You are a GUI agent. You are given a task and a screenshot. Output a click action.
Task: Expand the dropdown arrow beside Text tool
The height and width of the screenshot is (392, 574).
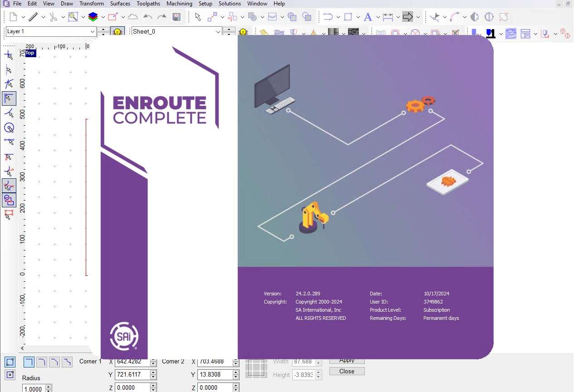[378, 17]
